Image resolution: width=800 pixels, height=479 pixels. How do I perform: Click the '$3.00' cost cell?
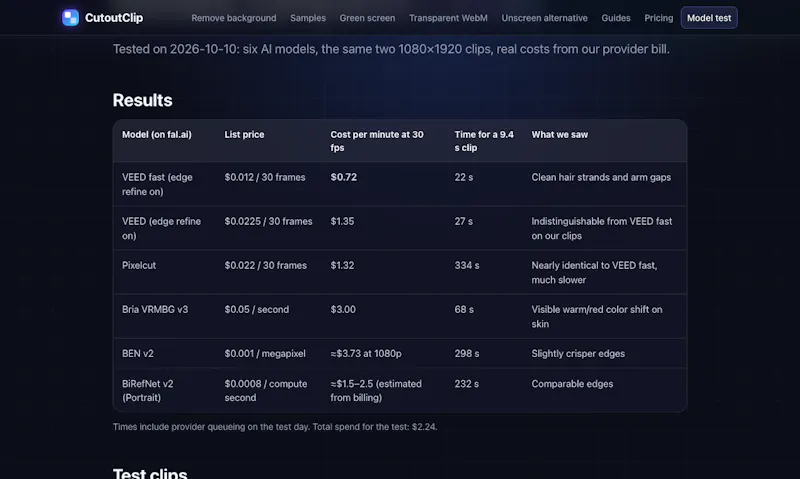tap(343, 310)
